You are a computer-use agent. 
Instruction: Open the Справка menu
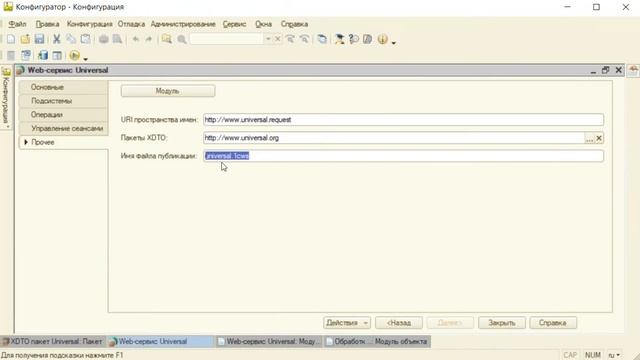(294, 24)
